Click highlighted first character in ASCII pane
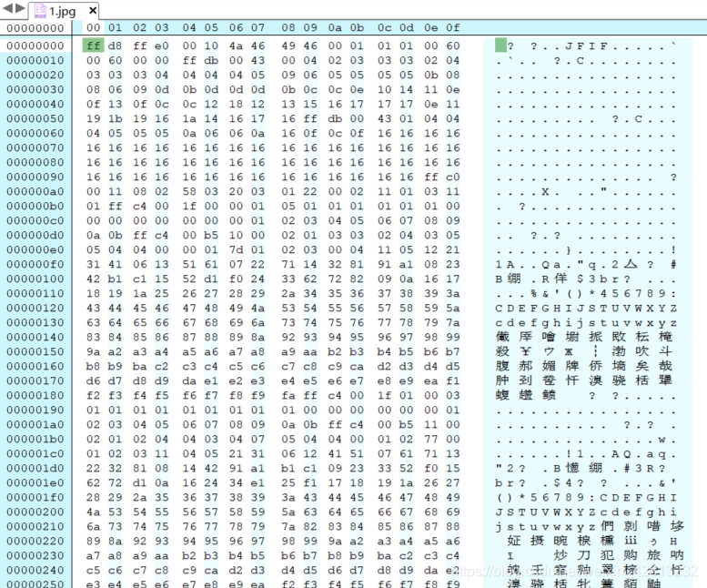This screenshot has width=707, height=588. (x=500, y=46)
